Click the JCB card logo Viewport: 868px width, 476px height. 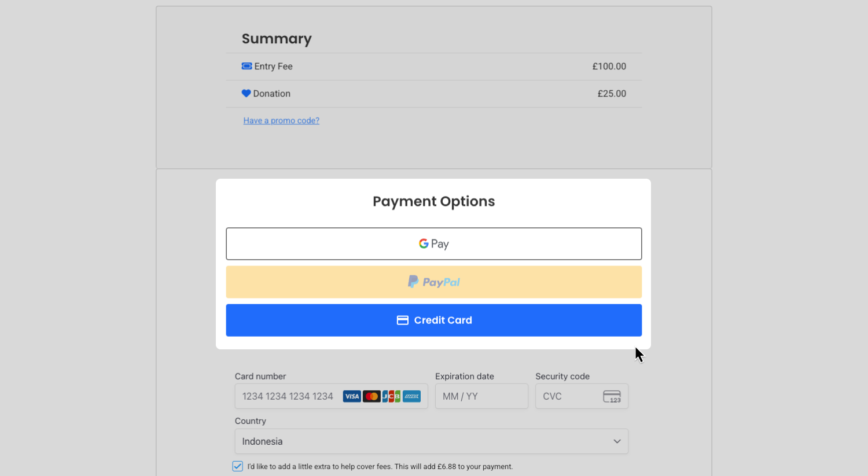point(391,396)
